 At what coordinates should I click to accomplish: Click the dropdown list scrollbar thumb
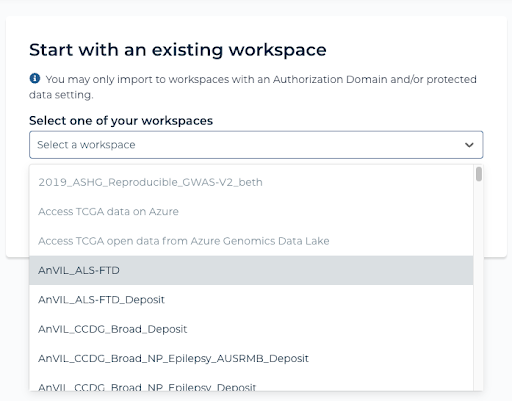point(479,174)
